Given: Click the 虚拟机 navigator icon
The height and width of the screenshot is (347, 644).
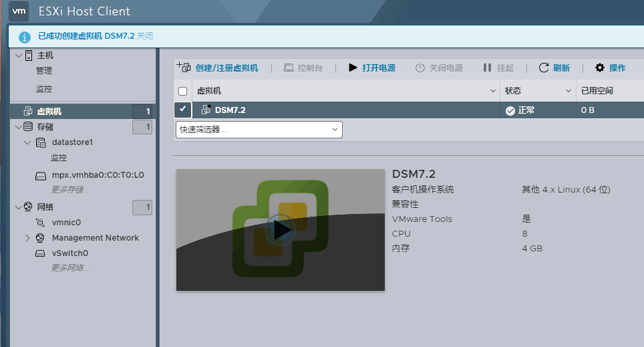Looking at the screenshot, I should point(27,111).
